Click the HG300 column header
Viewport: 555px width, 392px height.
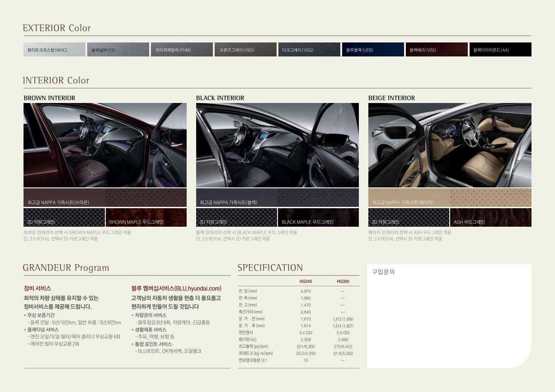tap(343, 281)
